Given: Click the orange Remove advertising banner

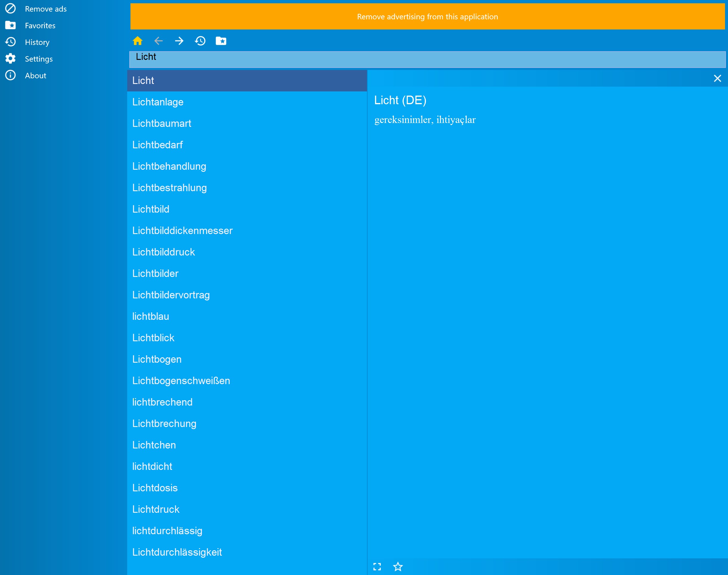Looking at the screenshot, I should 427,16.
